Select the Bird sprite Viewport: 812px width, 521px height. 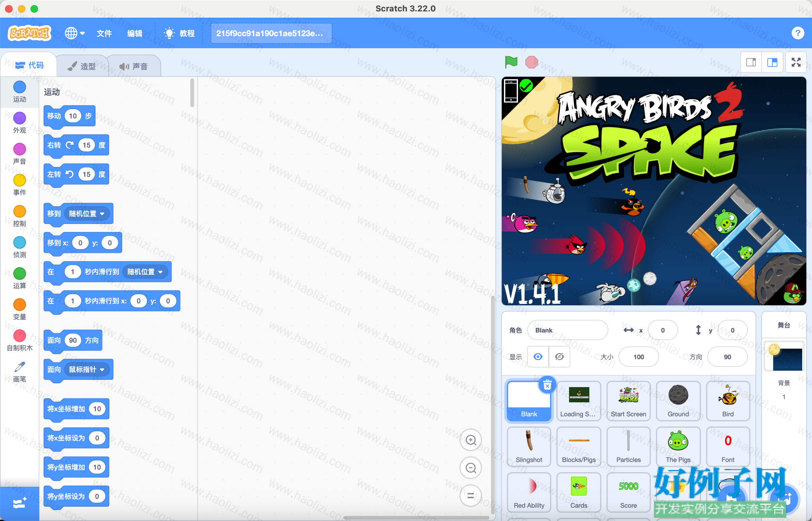[x=728, y=401]
